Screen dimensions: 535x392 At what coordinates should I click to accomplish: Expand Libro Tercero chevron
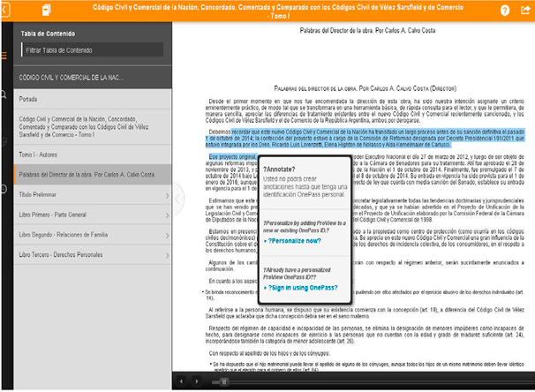click(x=167, y=255)
